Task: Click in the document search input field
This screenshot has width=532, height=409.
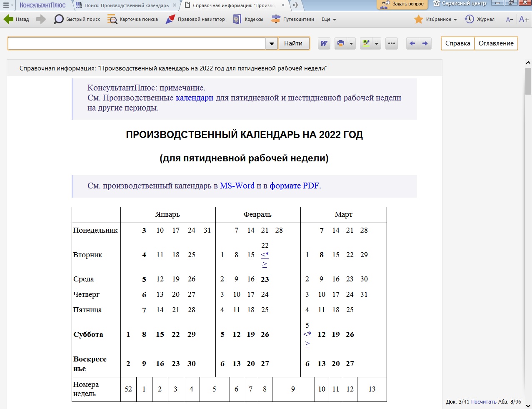Action: (137, 43)
